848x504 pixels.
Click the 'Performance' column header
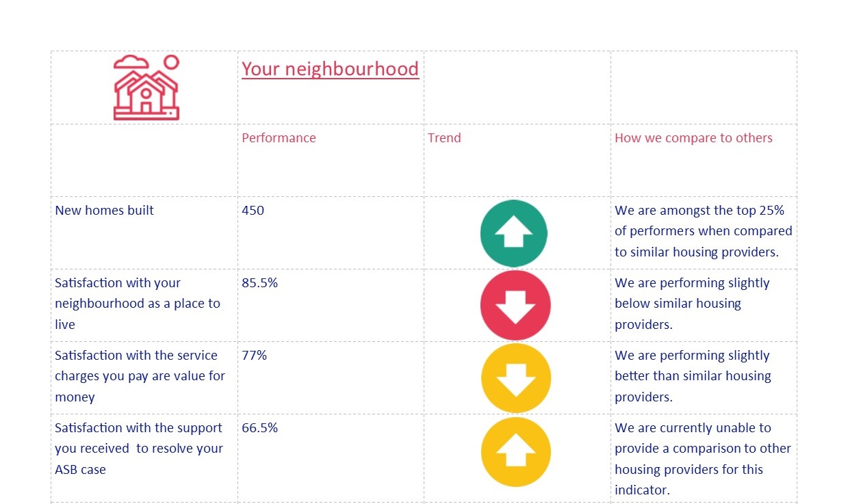click(279, 138)
